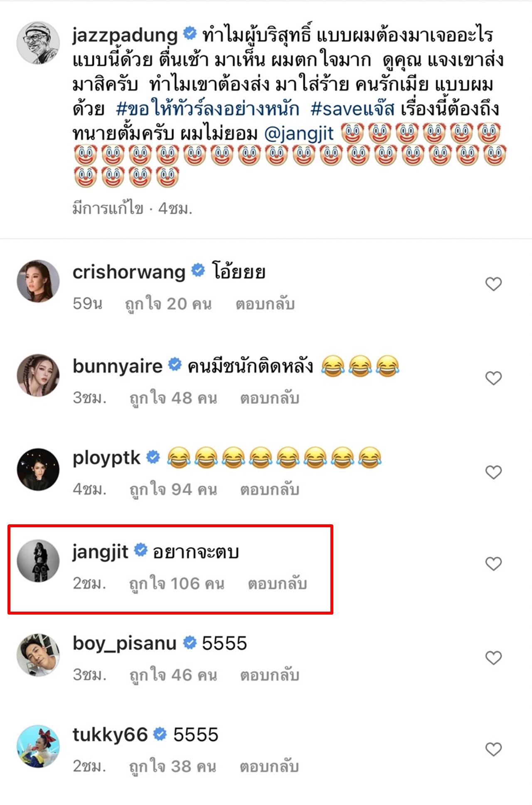Tap ployptk's profile avatar

click(x=38, y=469)
